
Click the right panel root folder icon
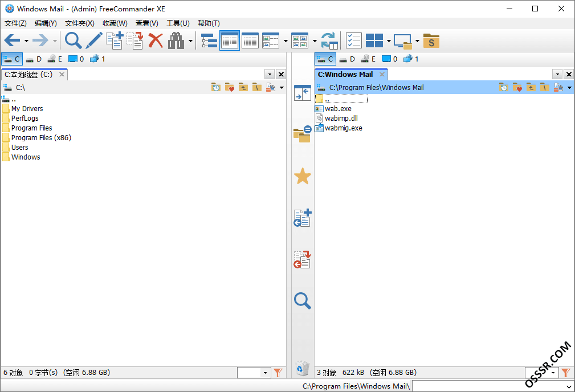pyautogui.click(x=545, y=87)
